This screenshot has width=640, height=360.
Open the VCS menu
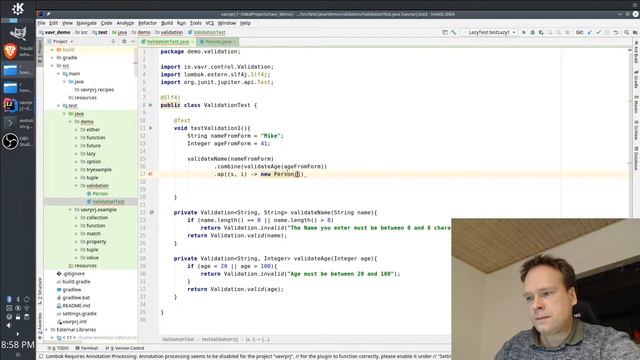[210, 23]
